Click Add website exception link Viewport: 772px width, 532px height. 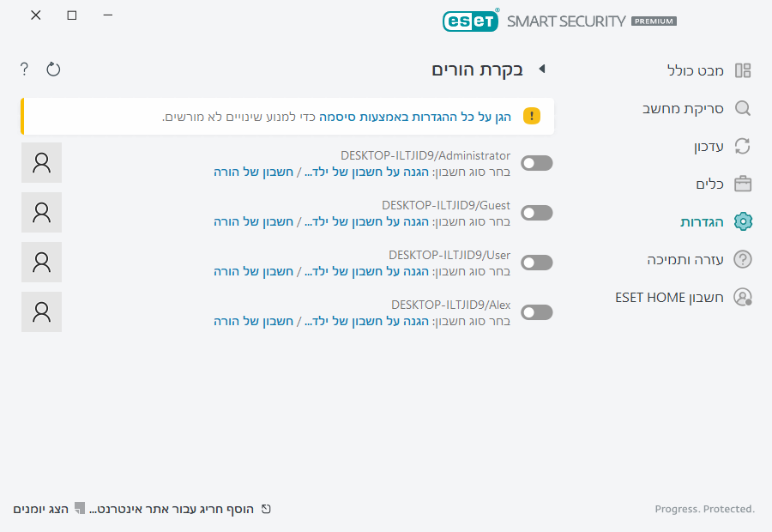172,509
